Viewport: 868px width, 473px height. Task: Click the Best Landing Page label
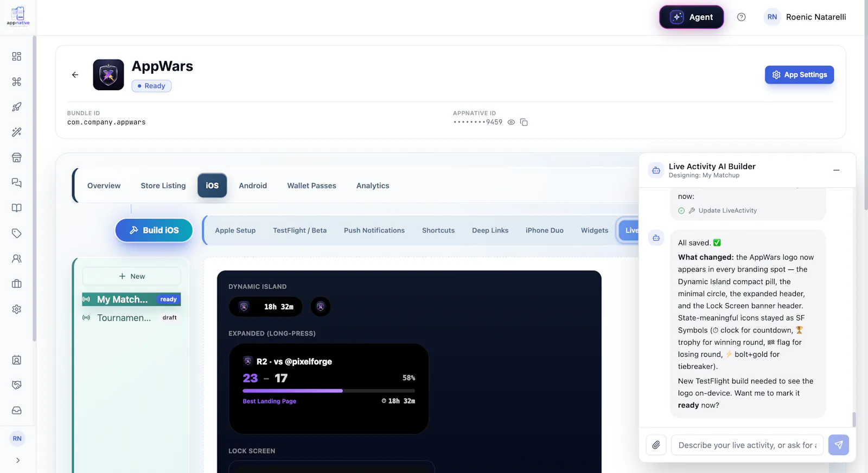click(270, 401)
